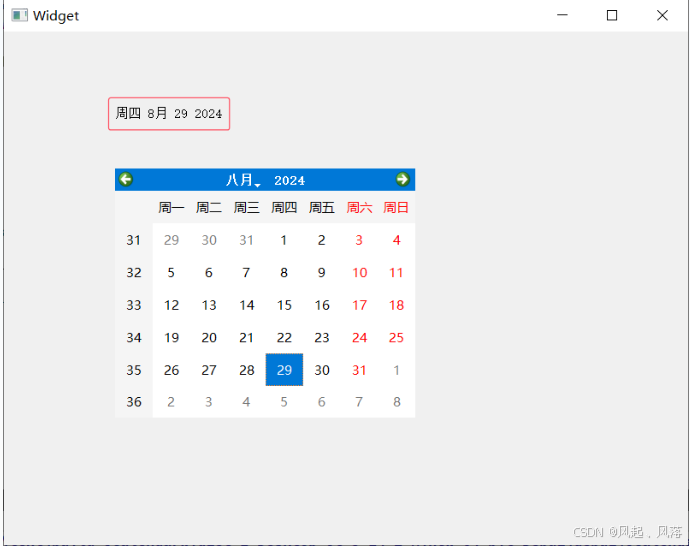The width and height of the screenshot is (690, 546).
Task: Click the 周一 weekday header
Action: (x=171, y=207)
